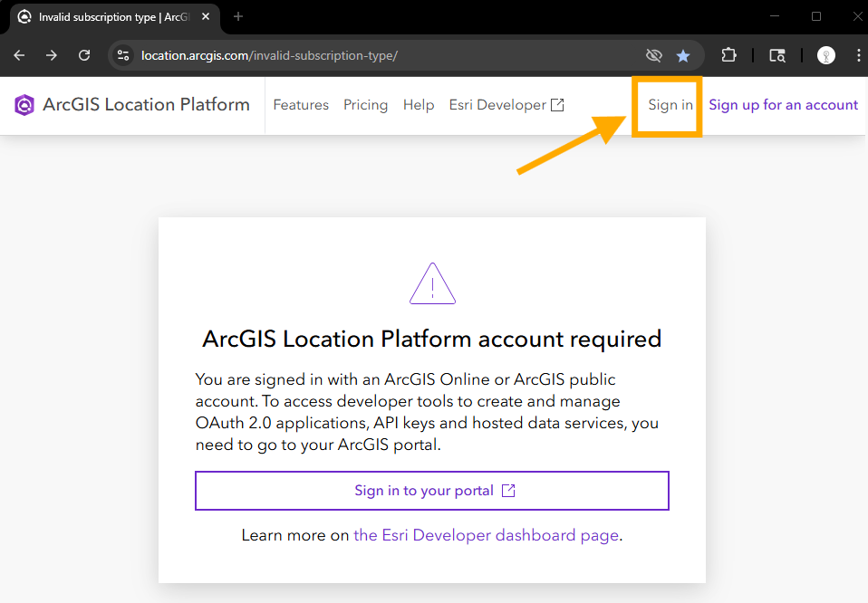Screen dimensions: 868x603
Task: Click Sign up for an account
Action: click(x=784, y=104)
